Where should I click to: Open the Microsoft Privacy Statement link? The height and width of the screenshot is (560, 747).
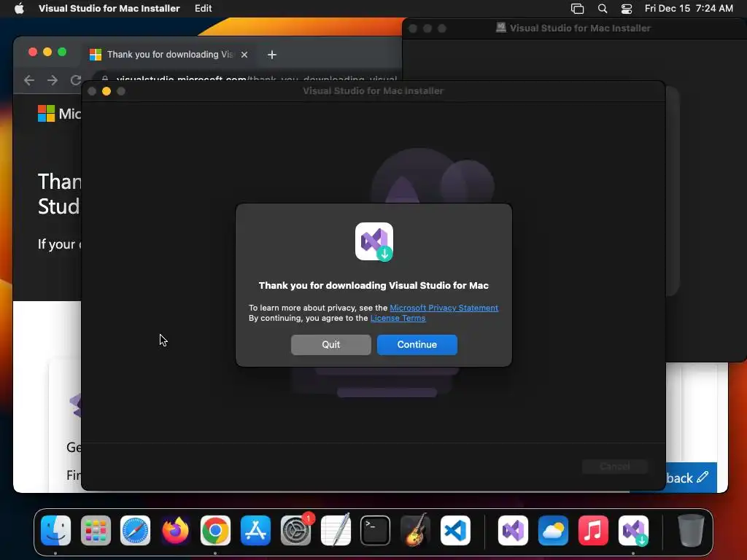(444, 308)
